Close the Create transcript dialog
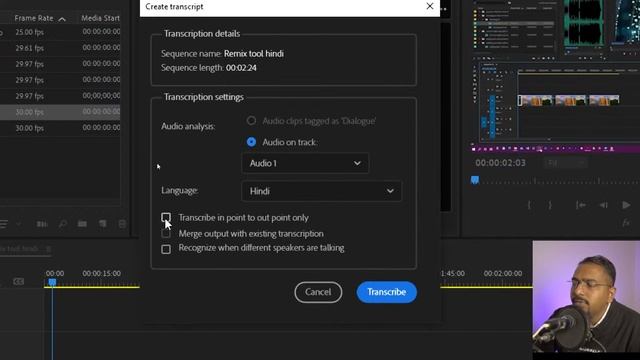Image resolution: width=640 pixels, height=360 pixels. 430,6
